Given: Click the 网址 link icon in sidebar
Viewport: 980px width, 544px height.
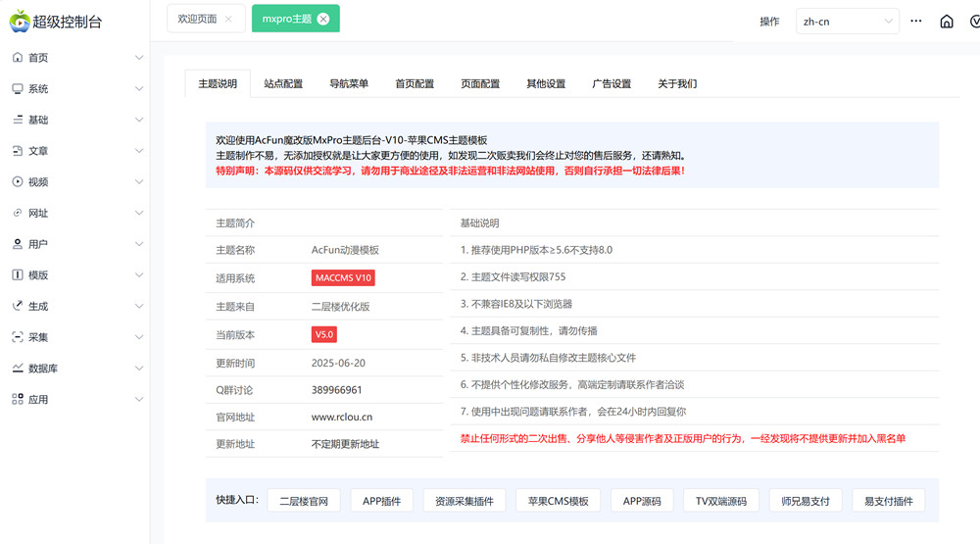Looking at the screenshot, I should [x=18, y=213].
